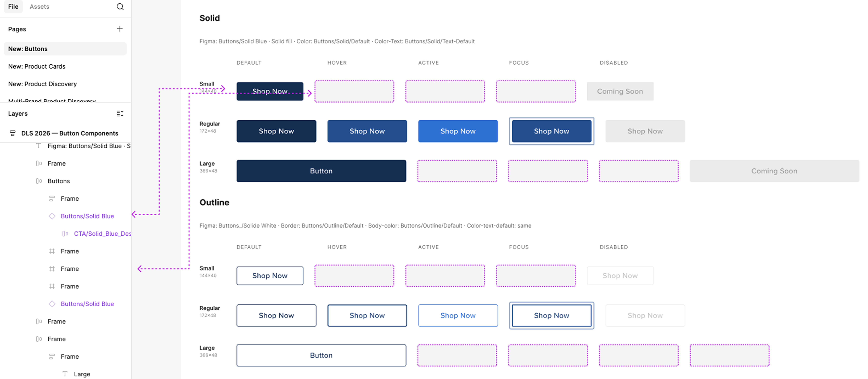Click the auto-layout icon beside the Buttons layer
This screenshot has height=379, width=868.
(38, 181)
